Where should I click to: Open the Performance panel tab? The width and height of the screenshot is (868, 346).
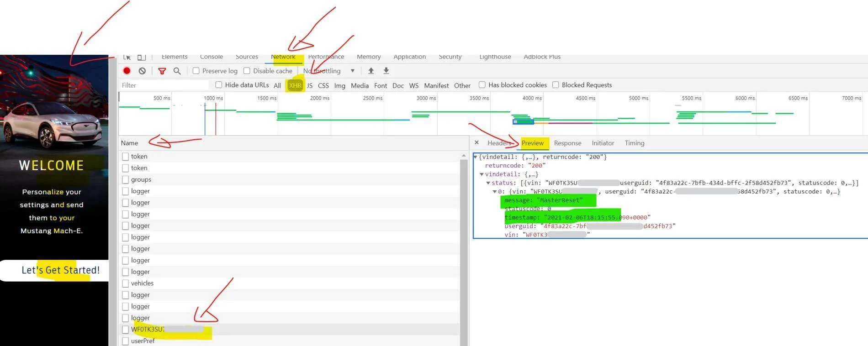326,57
